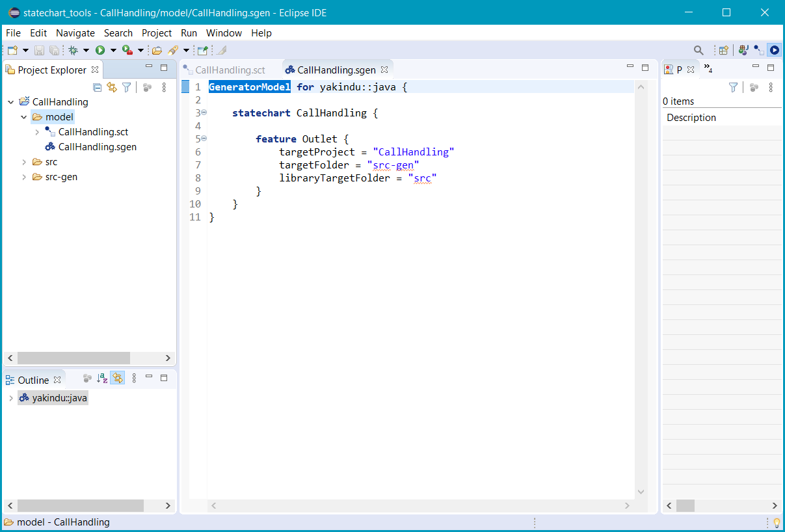
Task: Switch to the statechart modeling perspective icon
Action: [x=759, y=50]
